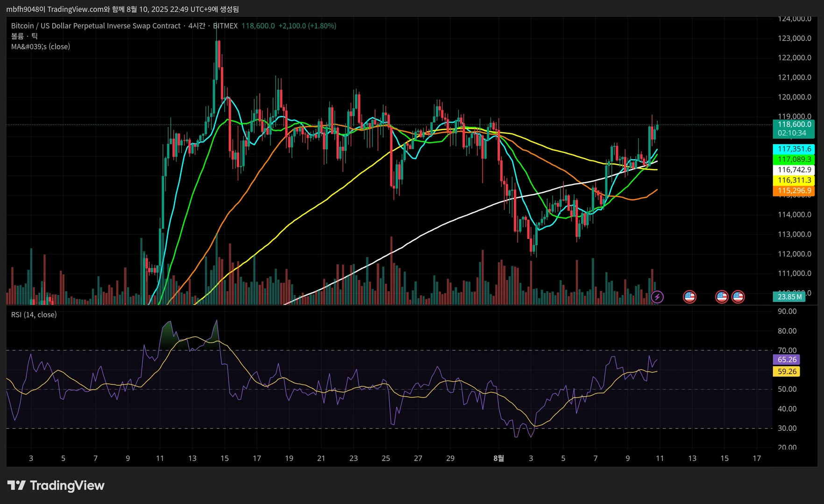Click the snapshot header text 'mbfh9048이 TradingView.com와 함께'
The width and height of the screenshot is (824, 504).
[65, 9]
